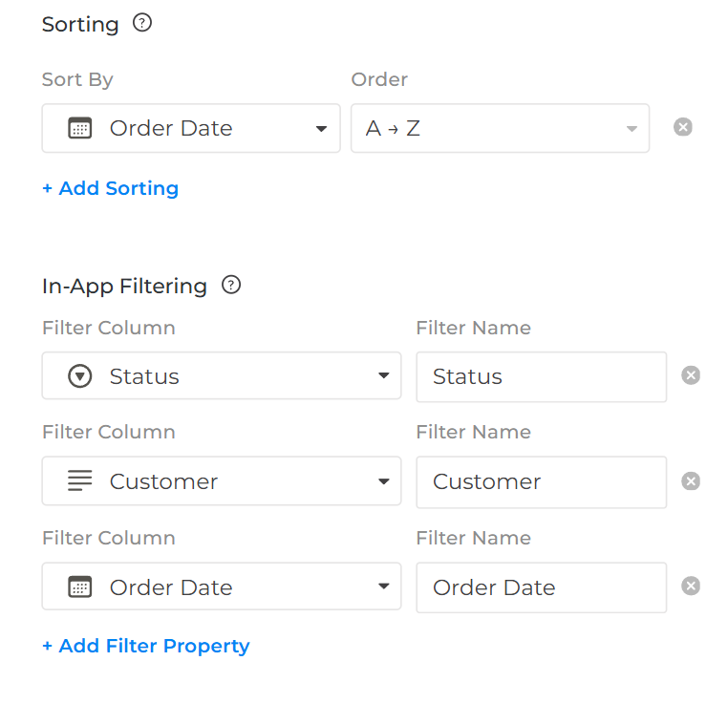The image size is (728, 725).
Task: Click the Customer text column icon
Action: pos(80,481)
